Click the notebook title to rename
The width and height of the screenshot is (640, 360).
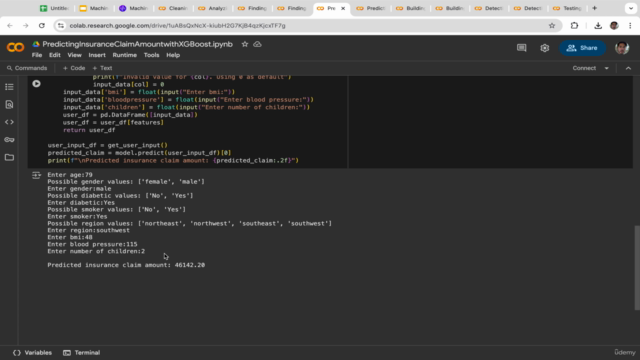(x=138, y=44)
